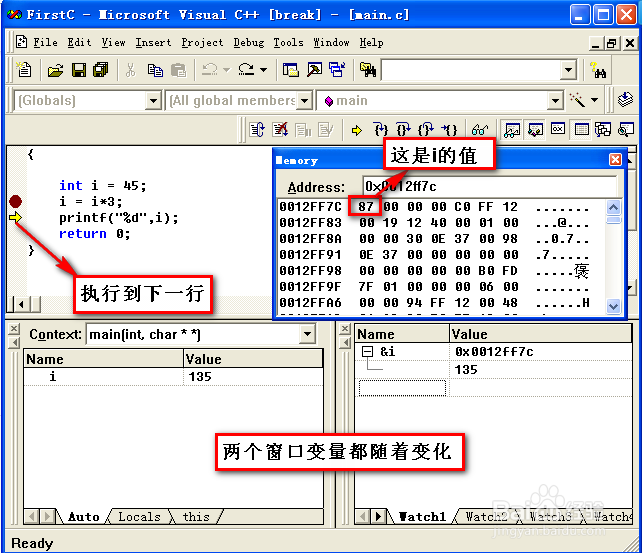642x553 pixels.
Task: Click the Memory window scroll down arrow
Action: click(613, 306)
